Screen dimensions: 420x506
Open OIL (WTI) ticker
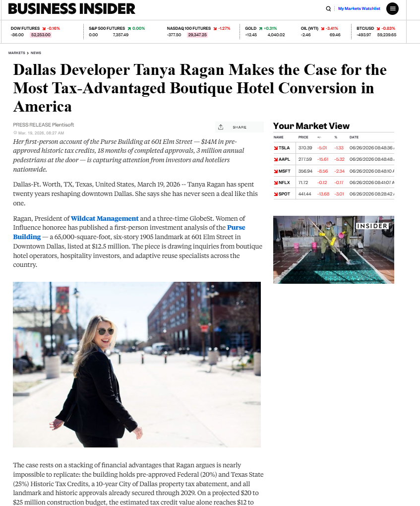pyautogui.click(x=309, y=28)
